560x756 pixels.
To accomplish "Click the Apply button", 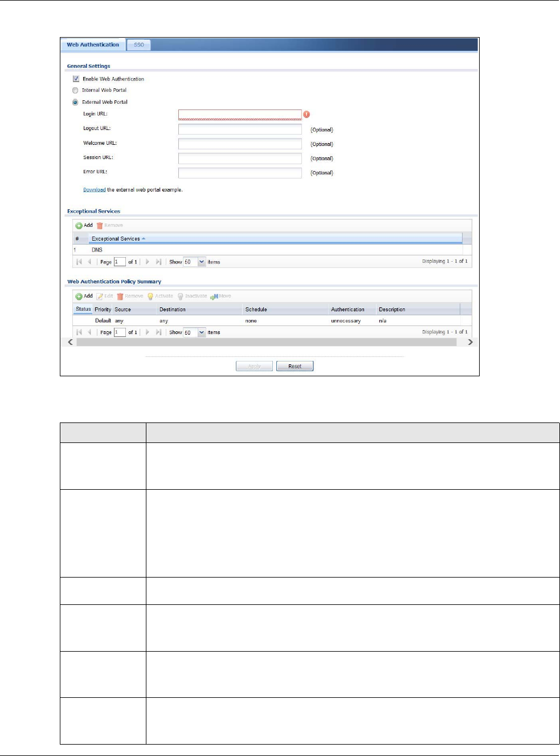I will (254, 366).
